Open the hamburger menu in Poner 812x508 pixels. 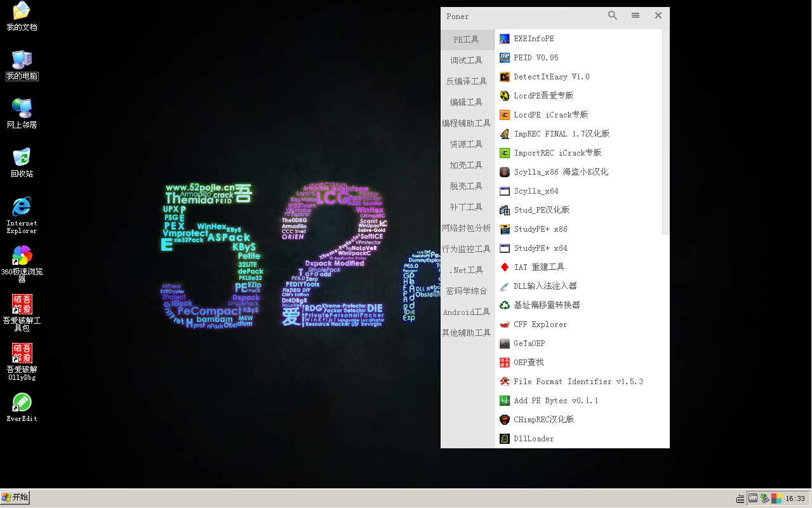pos(636,15)
